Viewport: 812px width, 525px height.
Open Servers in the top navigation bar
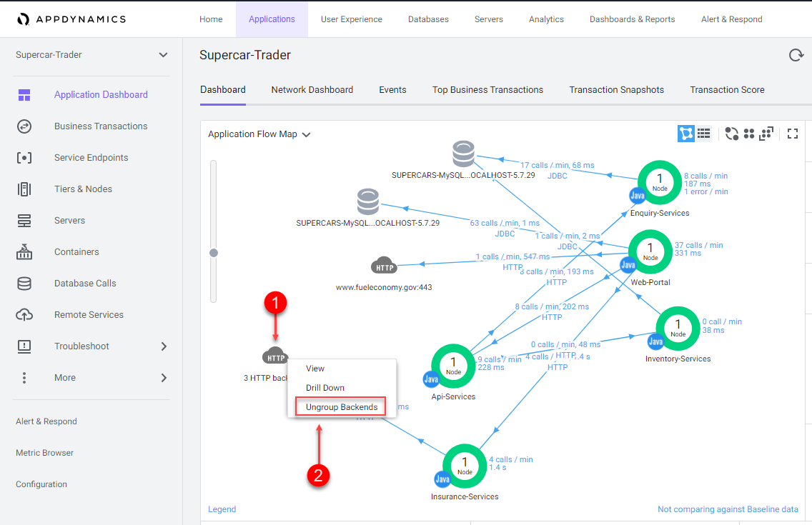[489, 19]
